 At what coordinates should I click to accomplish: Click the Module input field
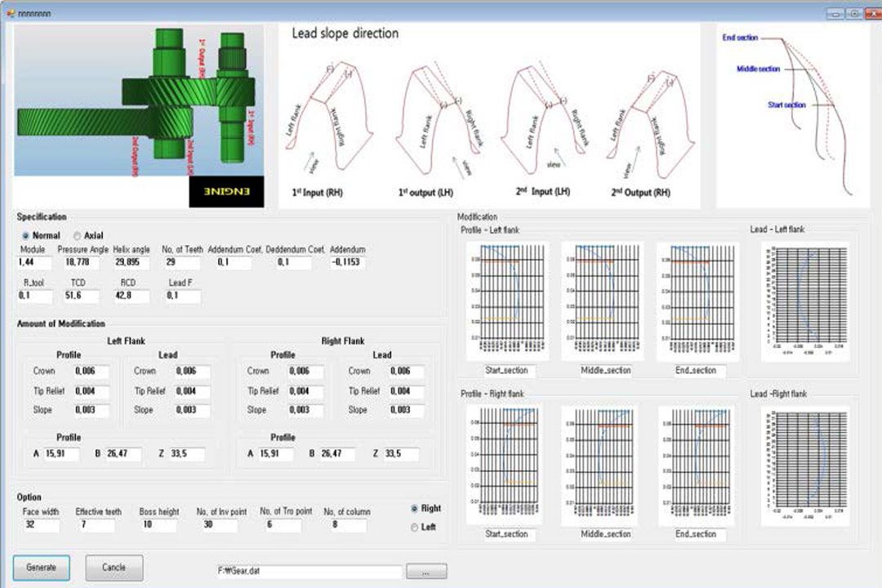point(34,263)
